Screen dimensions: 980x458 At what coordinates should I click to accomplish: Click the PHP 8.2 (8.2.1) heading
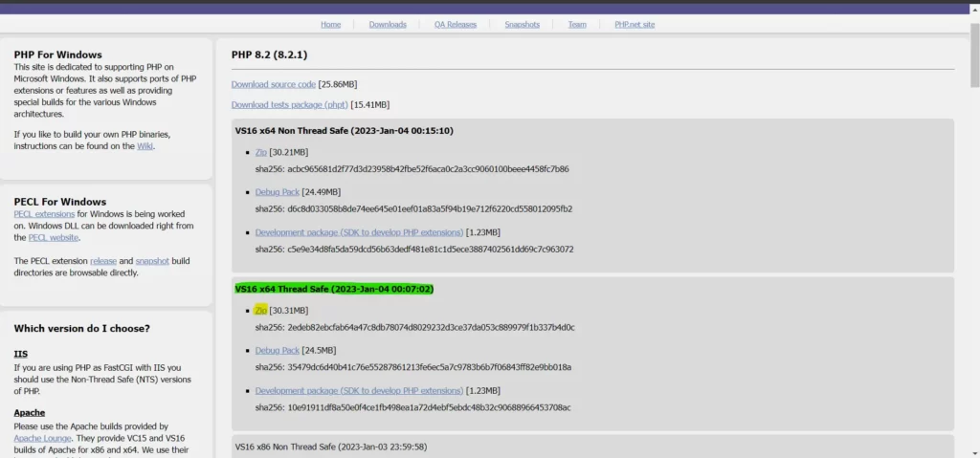(269, 55)
